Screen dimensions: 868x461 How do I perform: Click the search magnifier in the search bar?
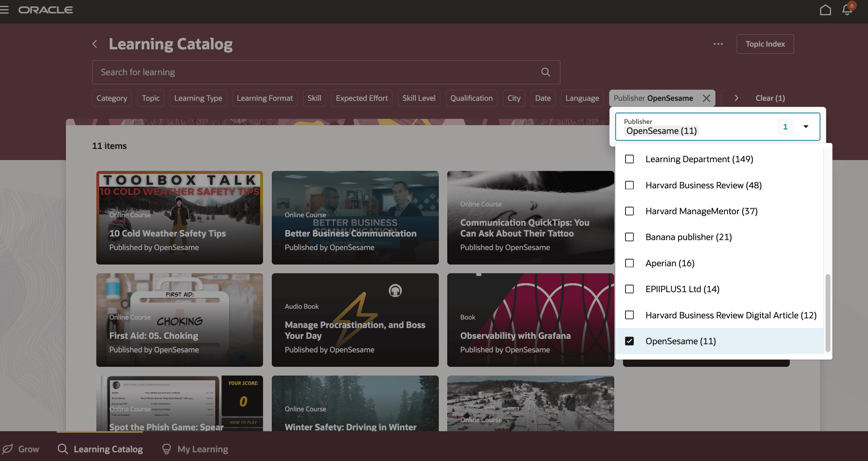pyautogui.click(x=545, y=72)
